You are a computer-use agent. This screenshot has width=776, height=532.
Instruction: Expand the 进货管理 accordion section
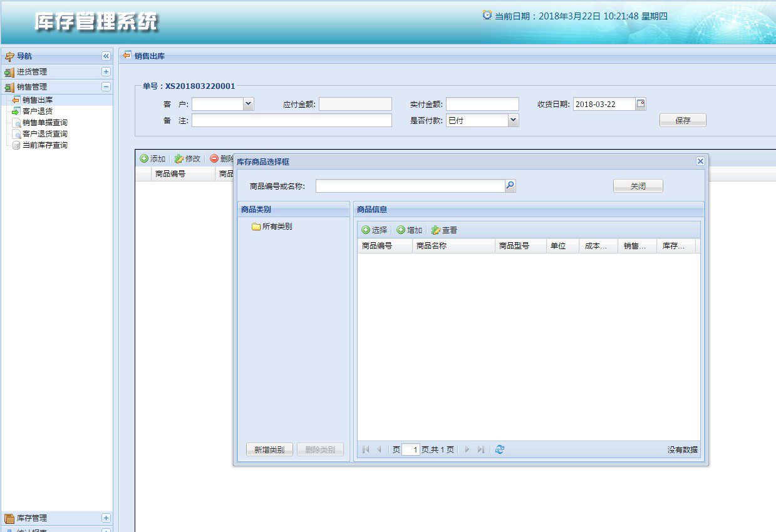(x=106, y=72)
